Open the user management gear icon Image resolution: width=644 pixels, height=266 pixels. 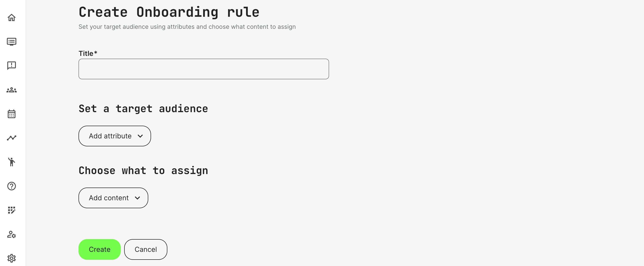pyautogui.click(x=12, y=234)
